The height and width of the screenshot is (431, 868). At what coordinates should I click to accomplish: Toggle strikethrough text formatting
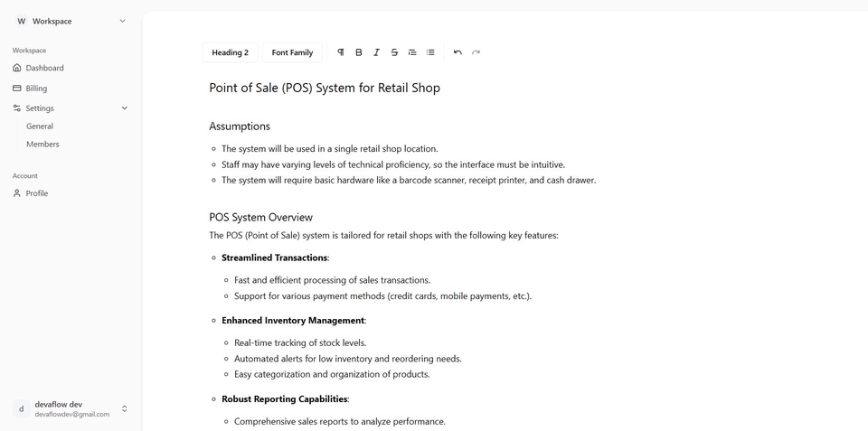tap(394, 52)
